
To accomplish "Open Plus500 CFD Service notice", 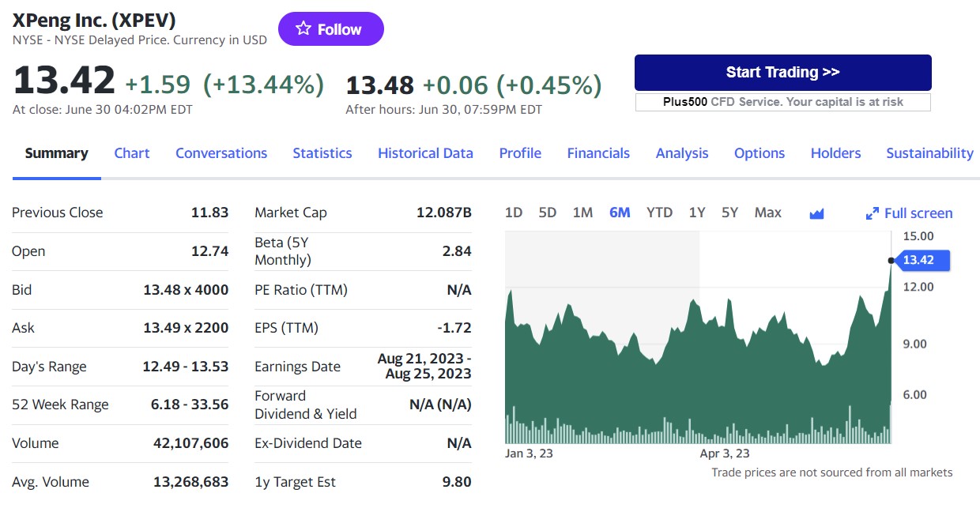I will pos(783,102).
